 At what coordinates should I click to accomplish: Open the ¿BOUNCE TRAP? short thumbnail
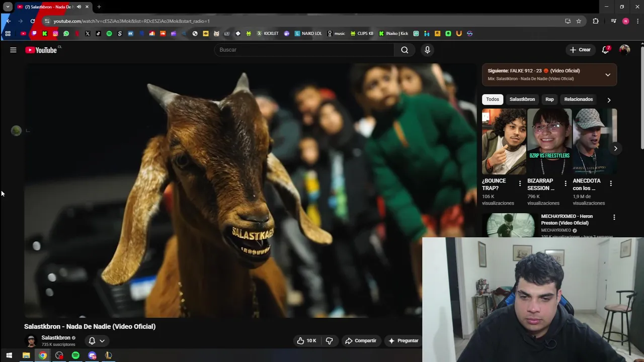pos(504,141)
